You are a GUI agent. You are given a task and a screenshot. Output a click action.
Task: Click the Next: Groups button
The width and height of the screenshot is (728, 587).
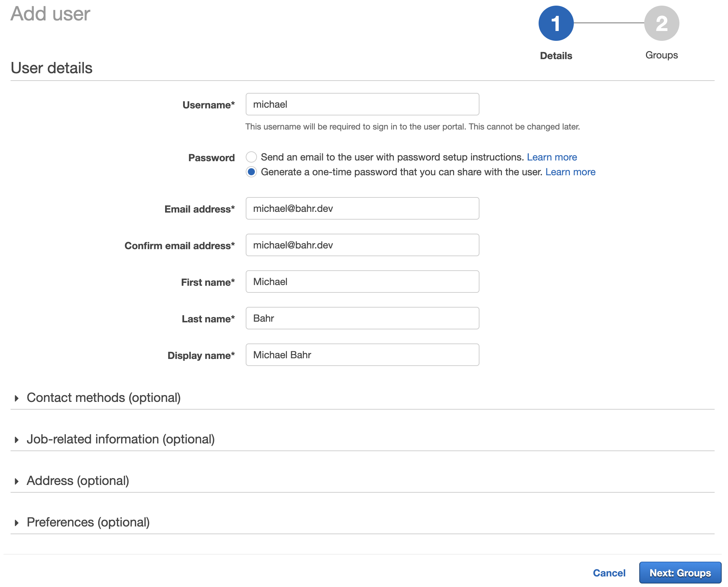(x=680, y=573)
